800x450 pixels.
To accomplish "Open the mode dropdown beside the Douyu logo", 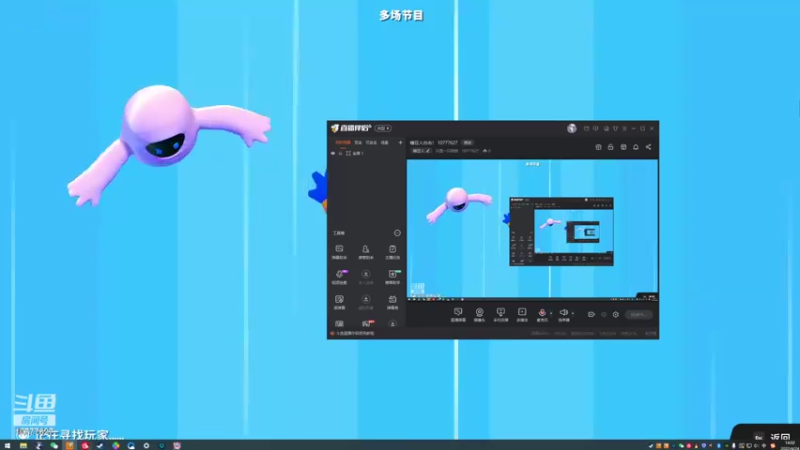I will tap(383, 128).
